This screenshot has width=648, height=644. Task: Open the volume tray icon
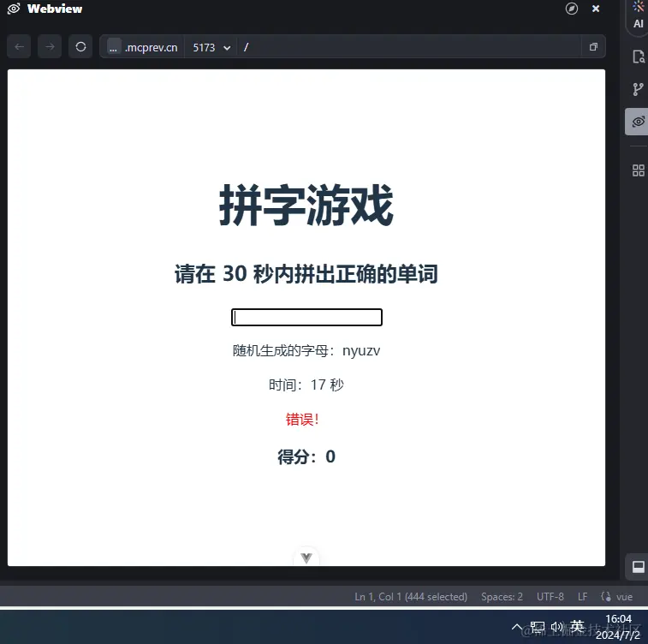tap(556, 627)
